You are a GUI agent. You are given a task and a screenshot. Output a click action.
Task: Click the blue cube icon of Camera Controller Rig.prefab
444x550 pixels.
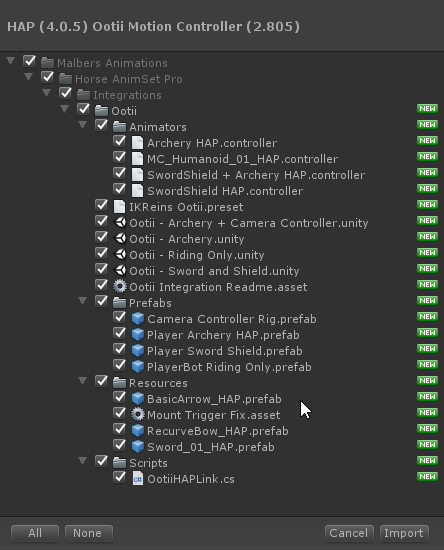point(138,319)
